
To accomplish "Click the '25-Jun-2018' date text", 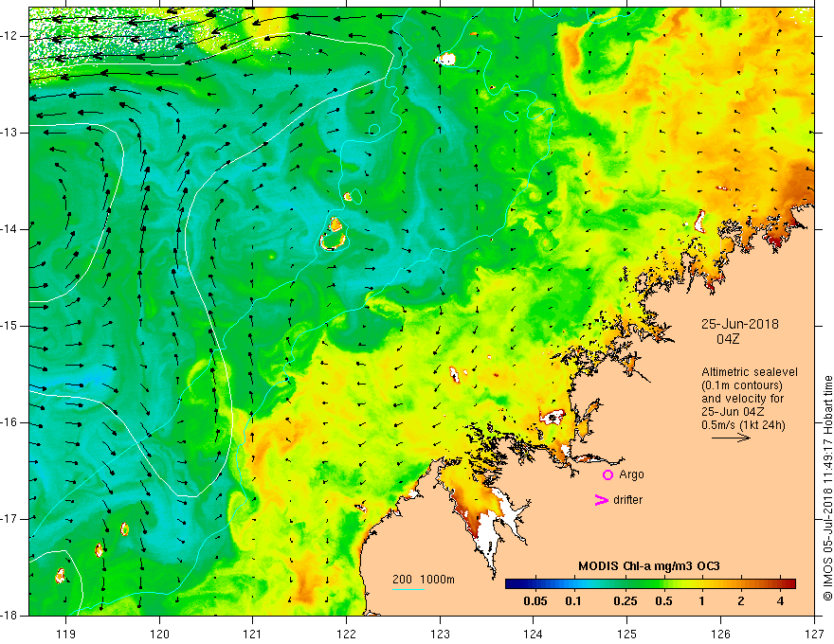I will [740, 324].
